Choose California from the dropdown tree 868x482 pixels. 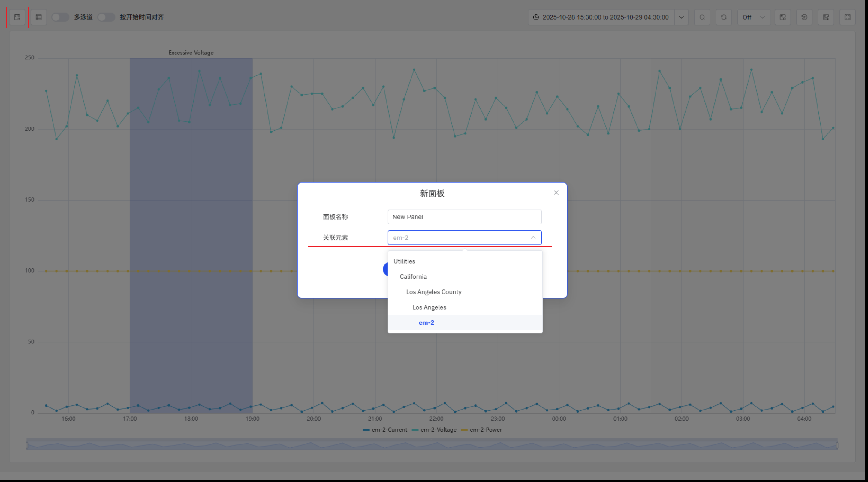coord(413,276)
